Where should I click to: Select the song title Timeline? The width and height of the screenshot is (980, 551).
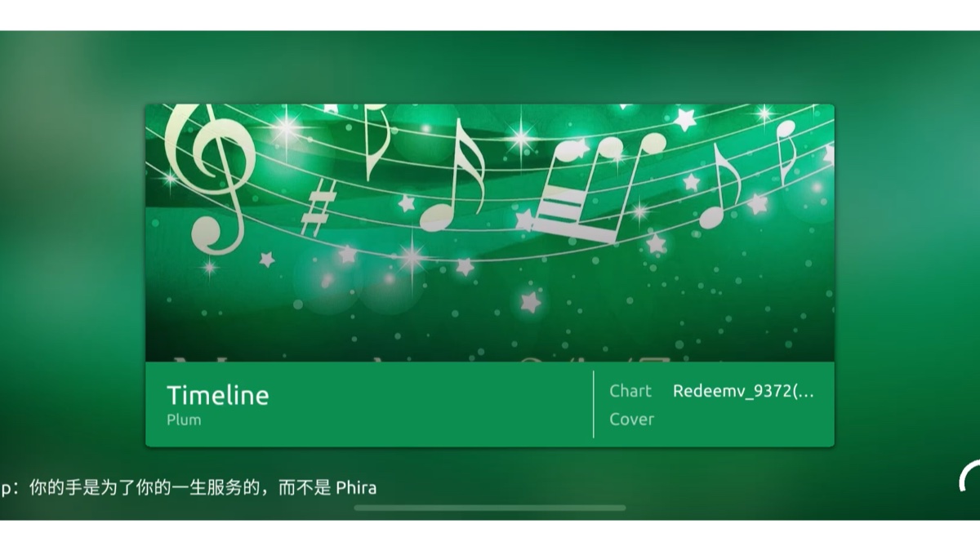pyautogui.click(x=217, y=396)
